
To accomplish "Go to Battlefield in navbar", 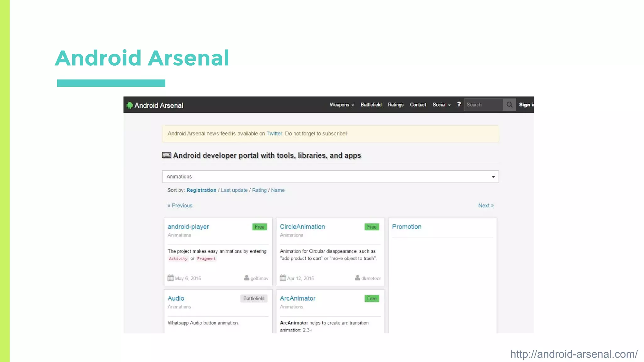I will click(371, 105).
